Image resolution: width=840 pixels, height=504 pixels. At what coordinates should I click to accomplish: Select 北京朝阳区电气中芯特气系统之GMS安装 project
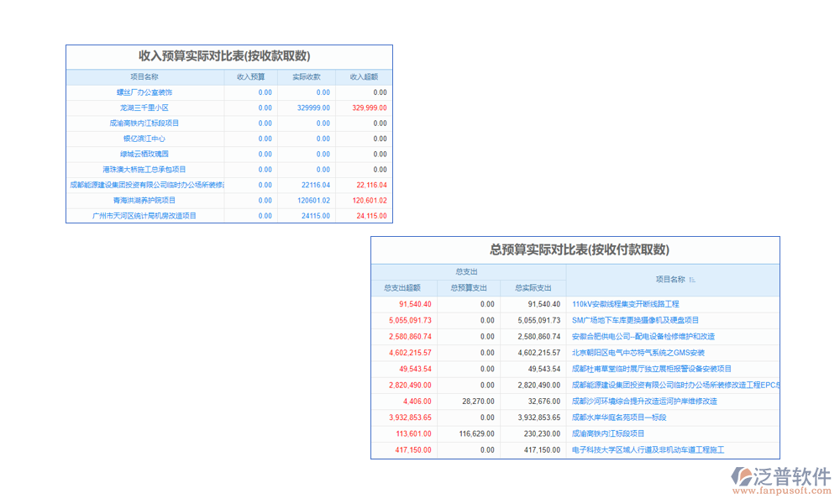click(638, 353)
